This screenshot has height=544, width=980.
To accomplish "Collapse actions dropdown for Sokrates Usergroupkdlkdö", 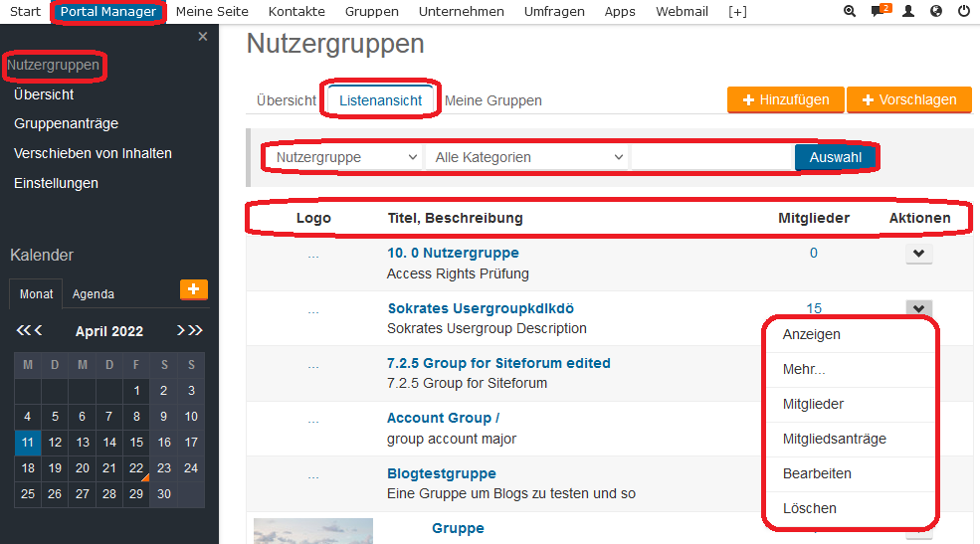I will pyautogui.click(x=918, y=308).
